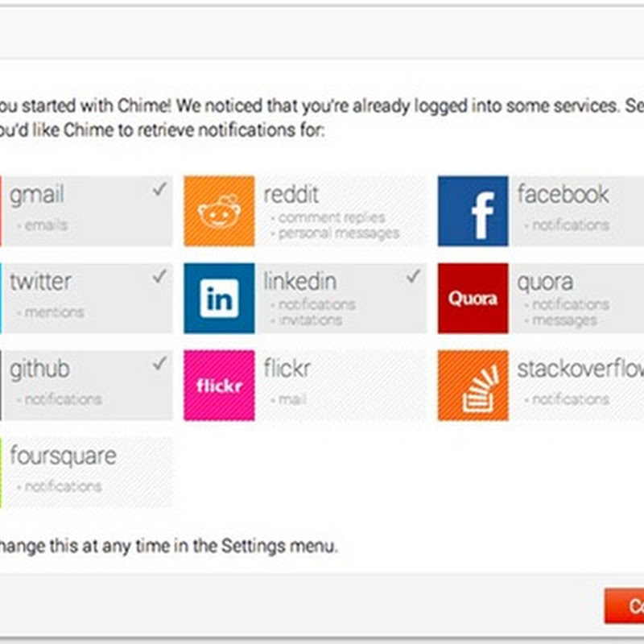Click 'notifications' under facebook

[x=571, y=225]
